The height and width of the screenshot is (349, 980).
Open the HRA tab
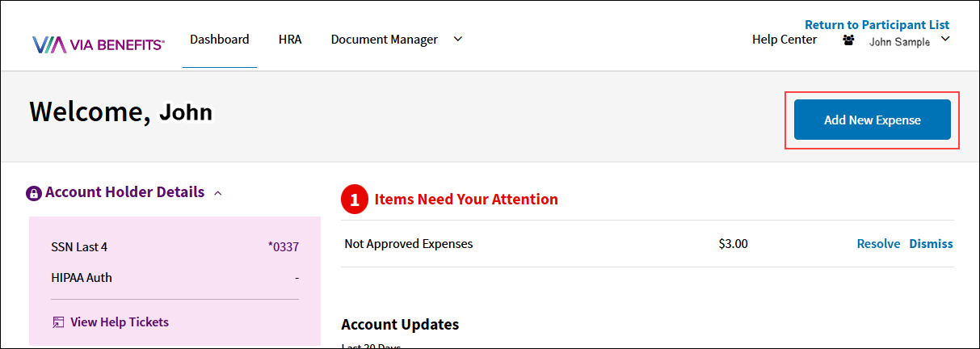pyautogui.click(x=290, y=39)
